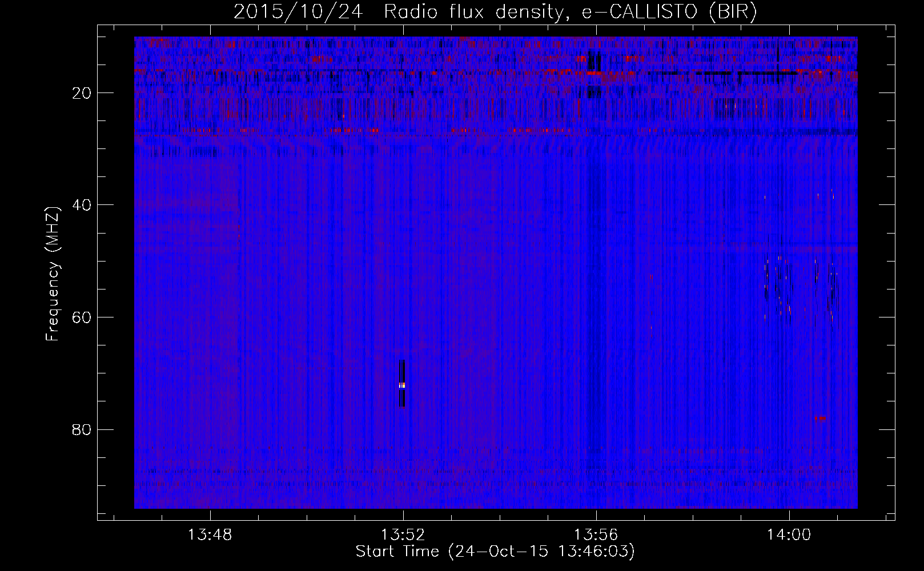Screen dimensions: 924x571
Task: Click the 13:56 time tick label
Action: click(x=596, y=535)
